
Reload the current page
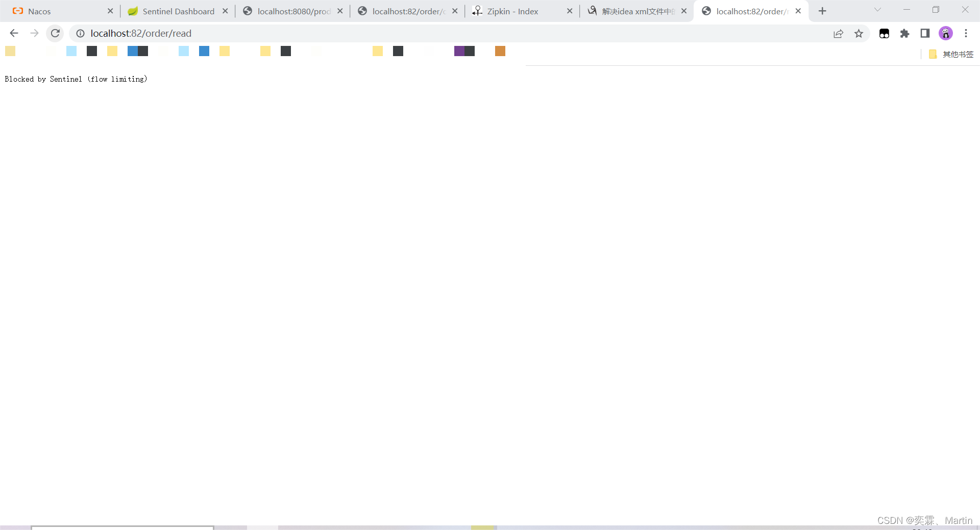click(55, 33)
